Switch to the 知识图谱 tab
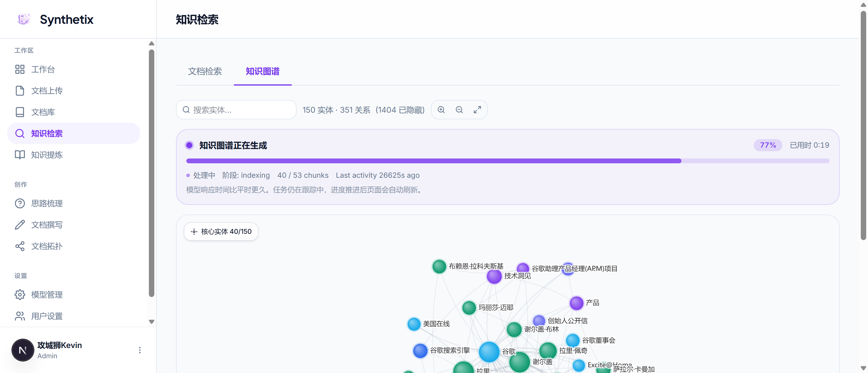Viewport: 868px width, 373px height. point(263,71)
